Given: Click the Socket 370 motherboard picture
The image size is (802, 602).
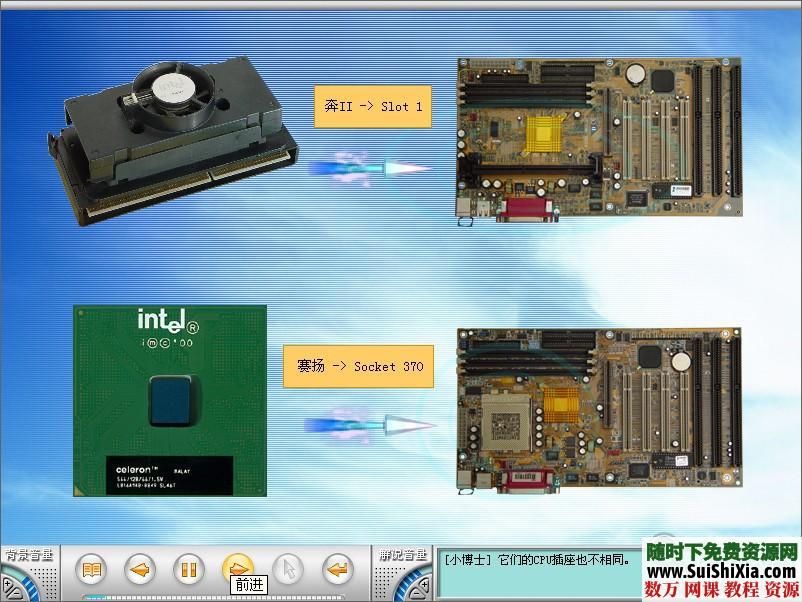Looking at the screenshot, I should tap(599, 410).
